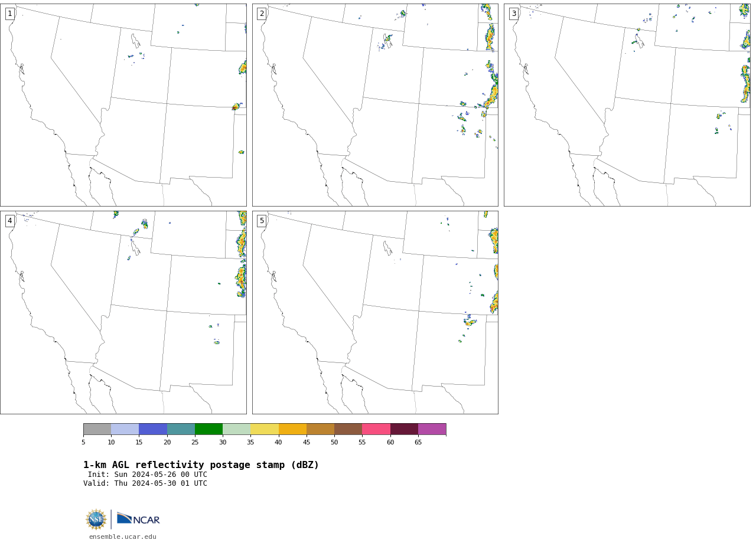Click the panel number 5 label

(x=262, y=221)
